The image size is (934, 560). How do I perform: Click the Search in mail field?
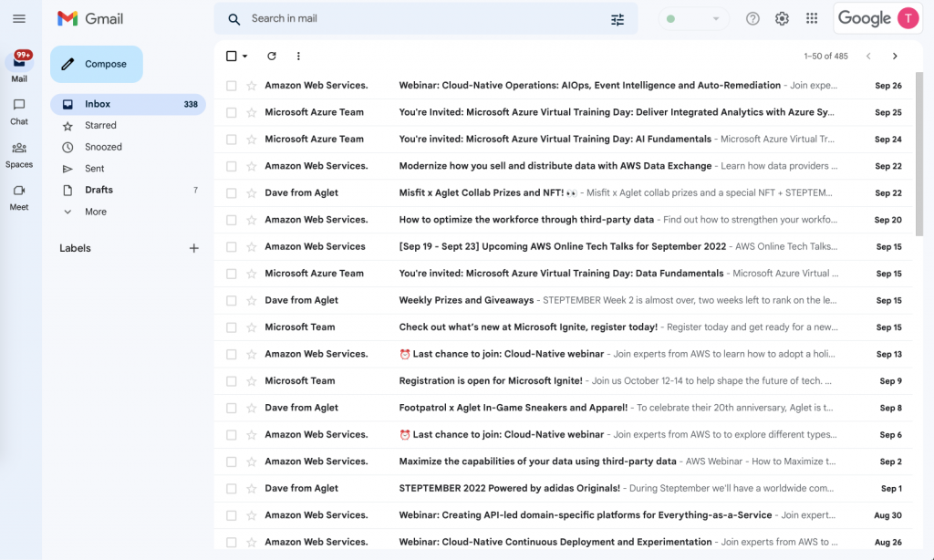426,18
